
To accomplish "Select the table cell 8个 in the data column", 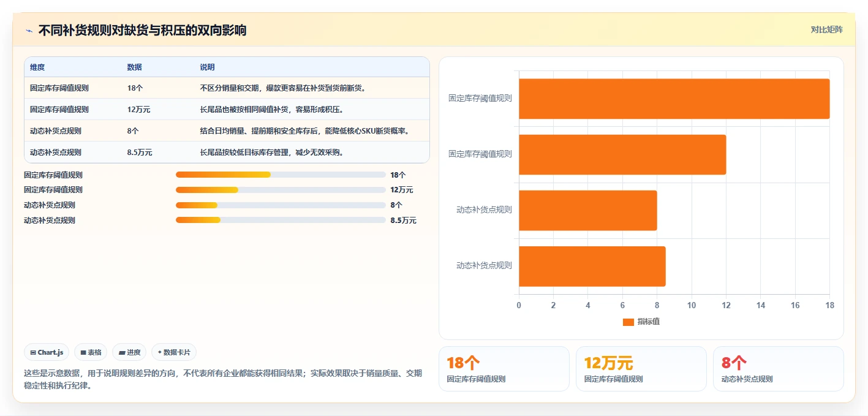I will pyautogui.click(x=133, y=131).
